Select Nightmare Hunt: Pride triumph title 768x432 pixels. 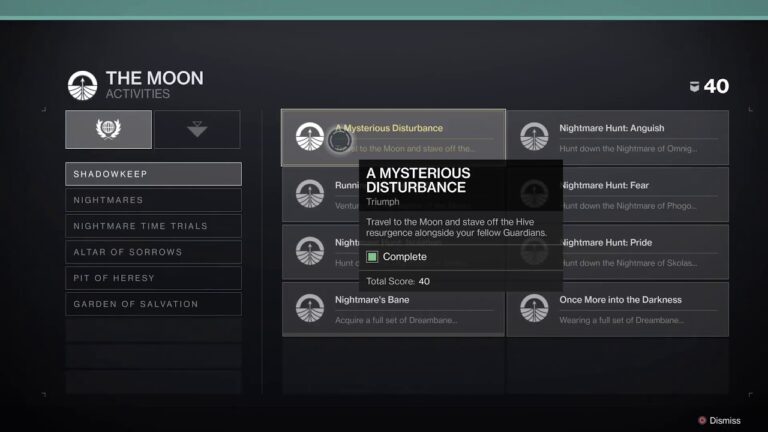coord(607,242)
